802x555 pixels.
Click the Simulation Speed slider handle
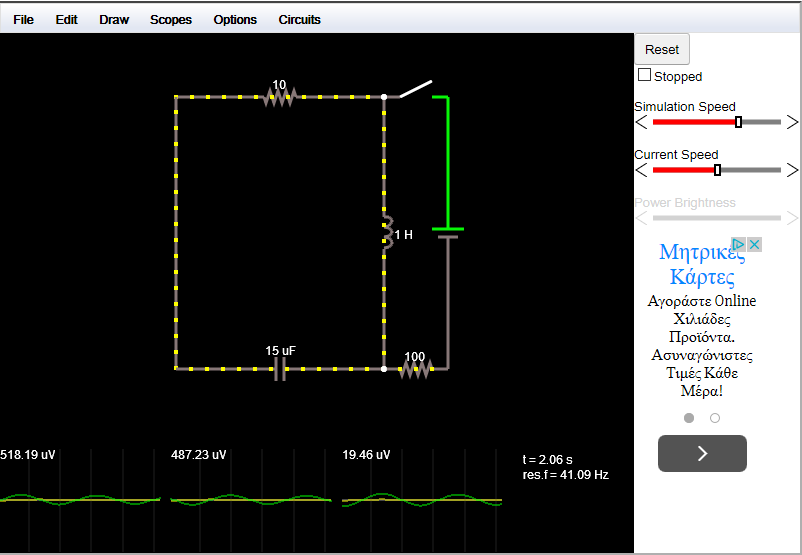point(738,122)
